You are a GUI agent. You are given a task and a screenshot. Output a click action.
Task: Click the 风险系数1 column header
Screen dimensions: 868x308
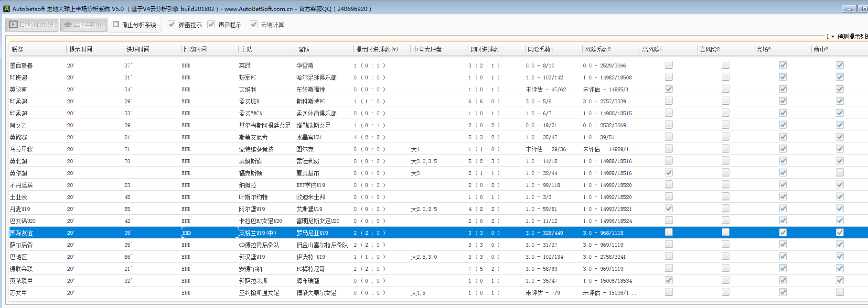(x=540, y=49)
